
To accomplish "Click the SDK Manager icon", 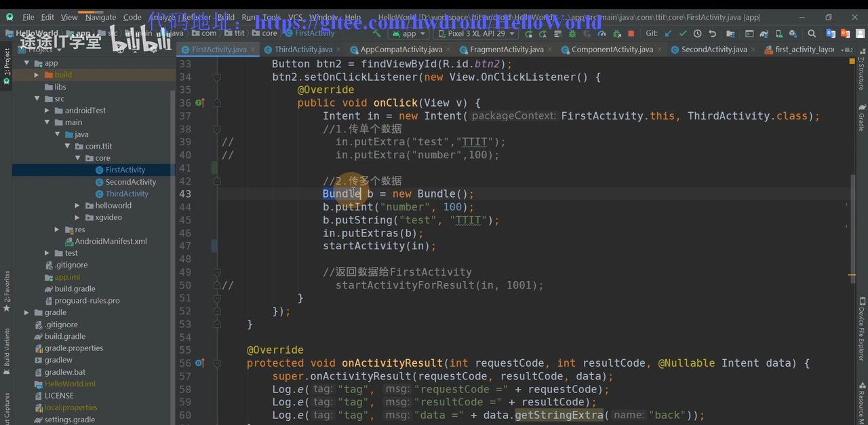I will pyautogui.click(x=793, y=33).
